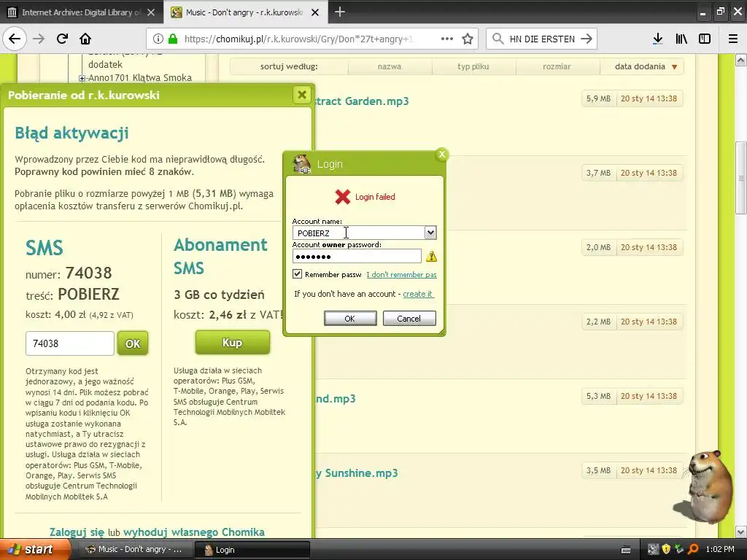Click the green padlock security icon

click(172, 39)
